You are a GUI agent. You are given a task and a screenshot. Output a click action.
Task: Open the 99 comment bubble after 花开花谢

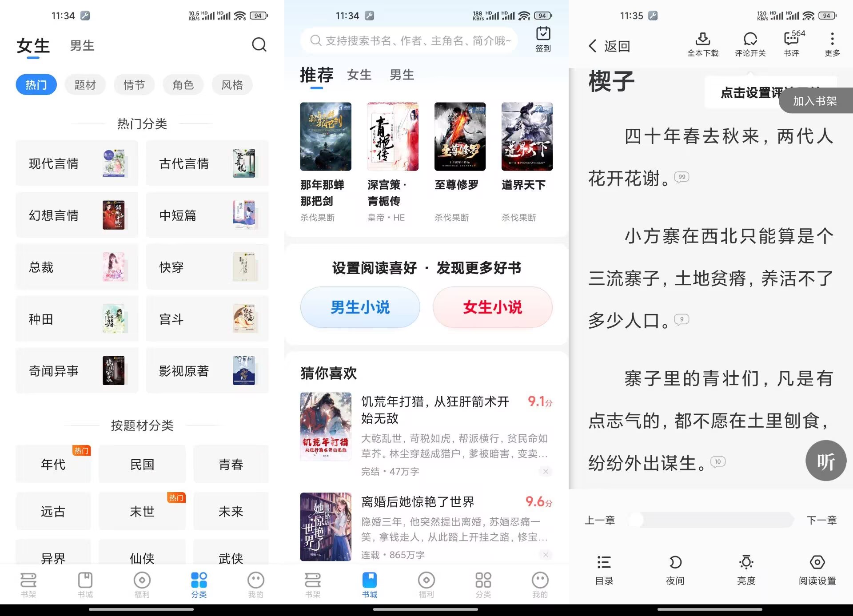[682, 177]
